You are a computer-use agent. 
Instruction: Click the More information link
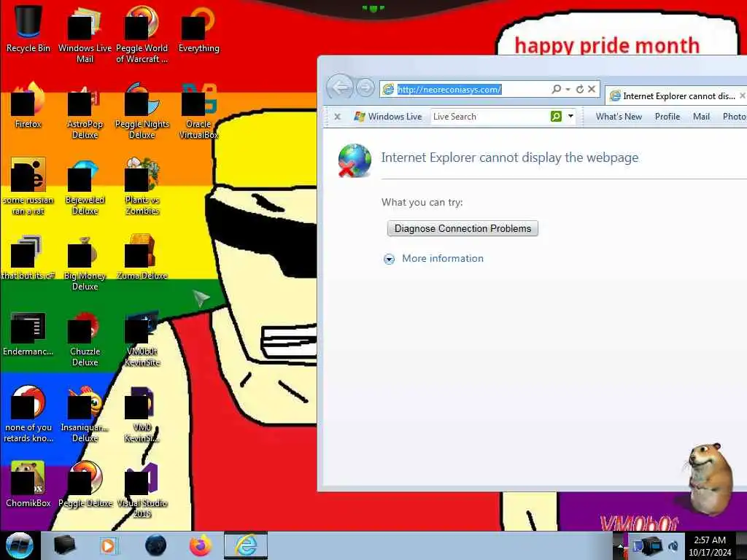point(443,258)
